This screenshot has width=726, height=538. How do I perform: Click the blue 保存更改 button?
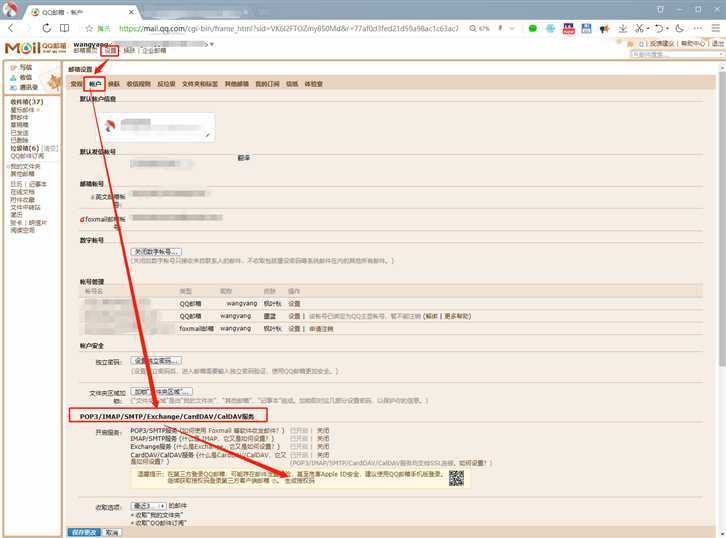point(84,532)
